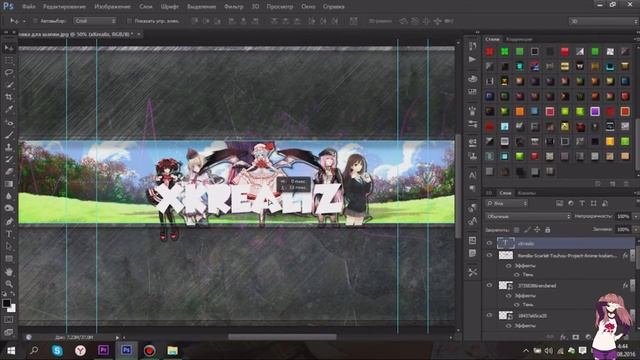Hide the Remilia Scarlet Touhou layer

pos(489,256)
